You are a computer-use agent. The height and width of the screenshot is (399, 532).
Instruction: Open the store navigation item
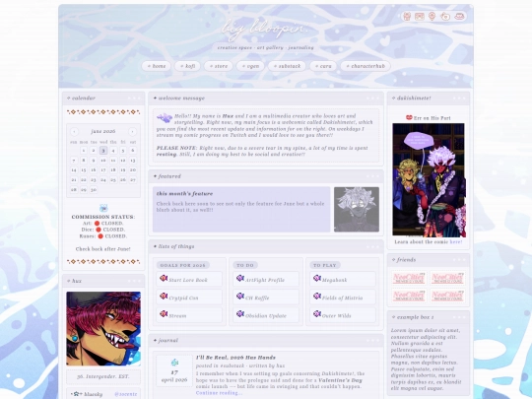tap(219, 66)
